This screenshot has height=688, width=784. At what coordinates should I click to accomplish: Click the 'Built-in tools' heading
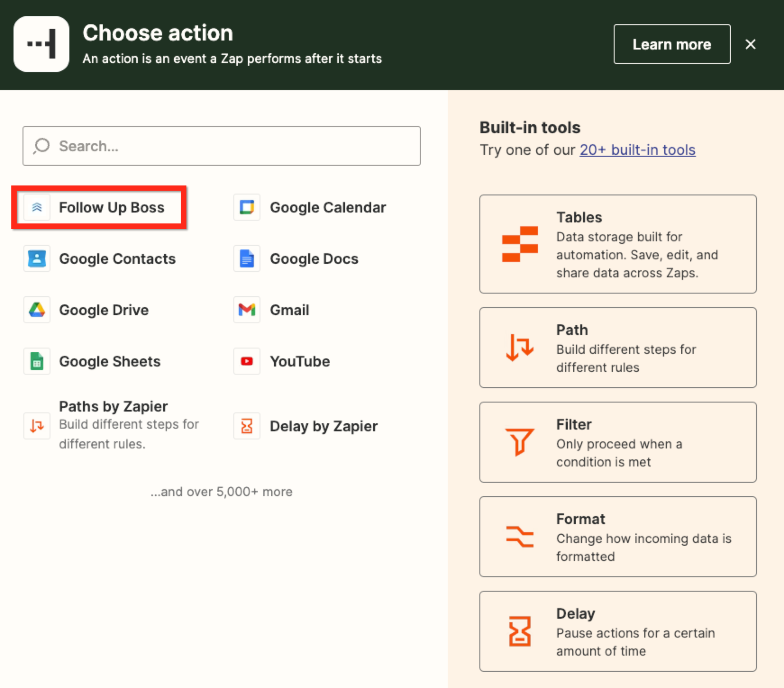pos(530,127)
